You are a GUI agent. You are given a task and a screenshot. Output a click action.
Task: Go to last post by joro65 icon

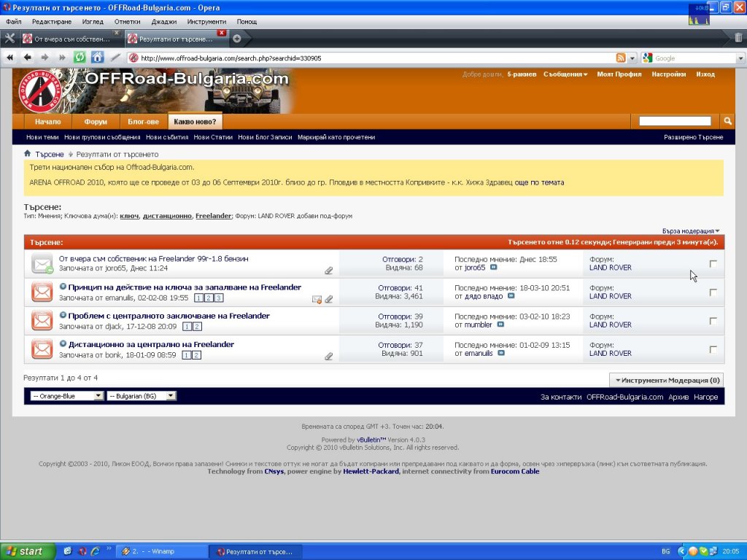pyautogui.click(x=494, y=268)
